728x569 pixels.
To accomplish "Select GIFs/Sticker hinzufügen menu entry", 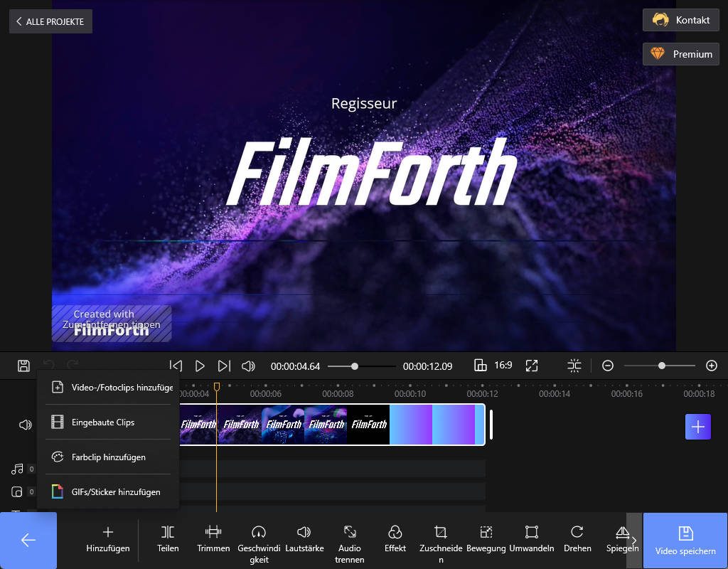I will click(x=108, y=492).
